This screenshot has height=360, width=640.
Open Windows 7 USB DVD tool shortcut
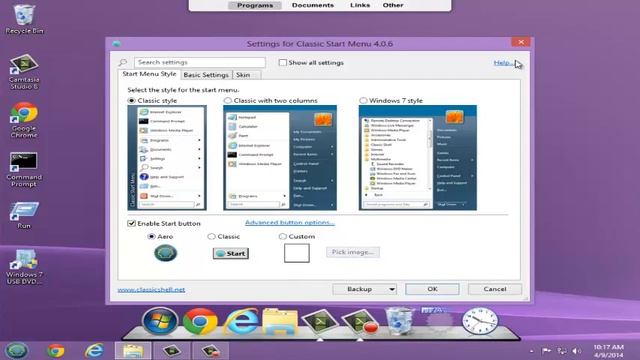24,267
